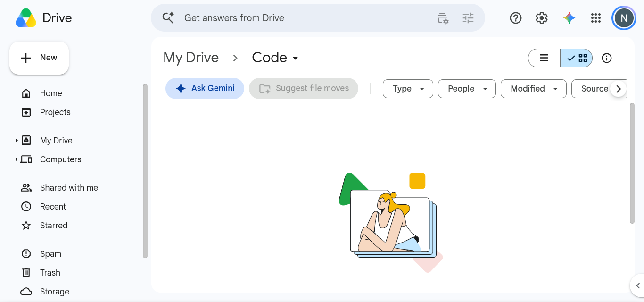Screen dimensions: 644x302
Task: Open the Google apps grid
Action: (596, 18)
